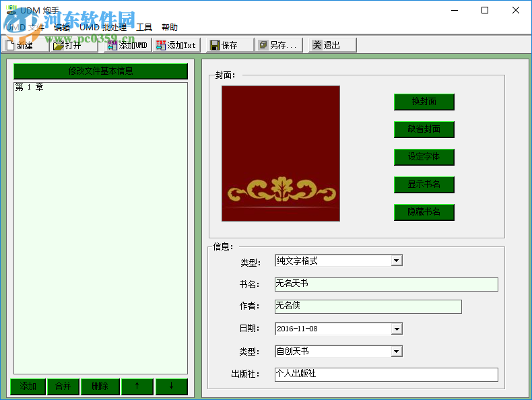Minimize the UDM 炮手 window

(x=455, y=11)
